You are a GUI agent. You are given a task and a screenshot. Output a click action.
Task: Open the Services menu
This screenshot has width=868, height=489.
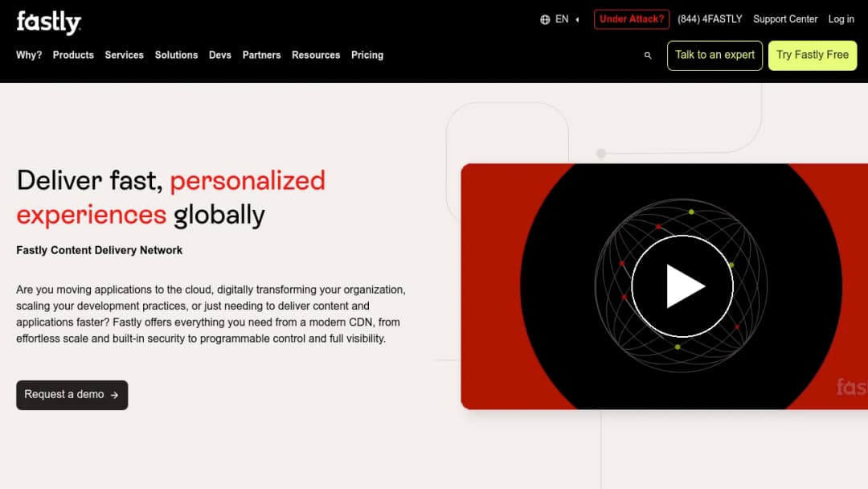click(x=124, y=55)
